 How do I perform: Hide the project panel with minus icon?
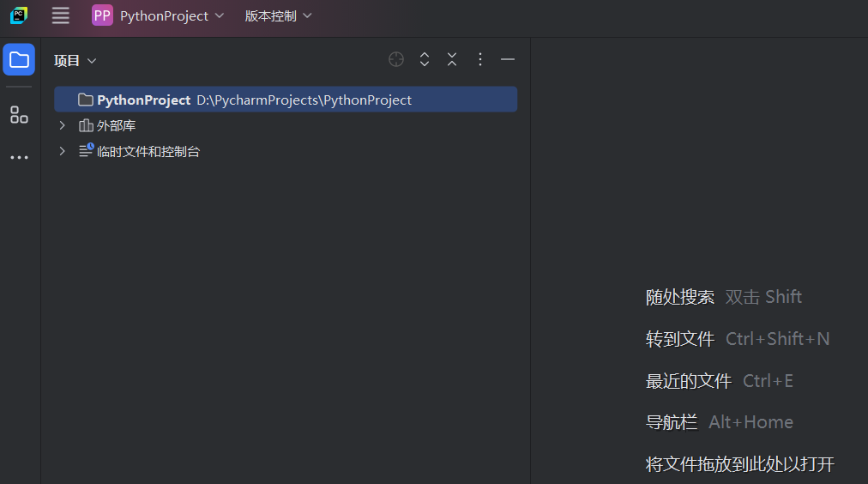[x=508, y=59]
